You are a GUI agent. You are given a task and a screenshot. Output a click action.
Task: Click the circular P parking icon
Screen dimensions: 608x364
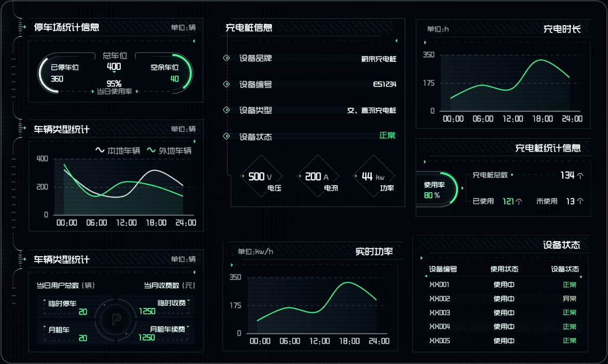pyautogui.click(x=116, y=320)
